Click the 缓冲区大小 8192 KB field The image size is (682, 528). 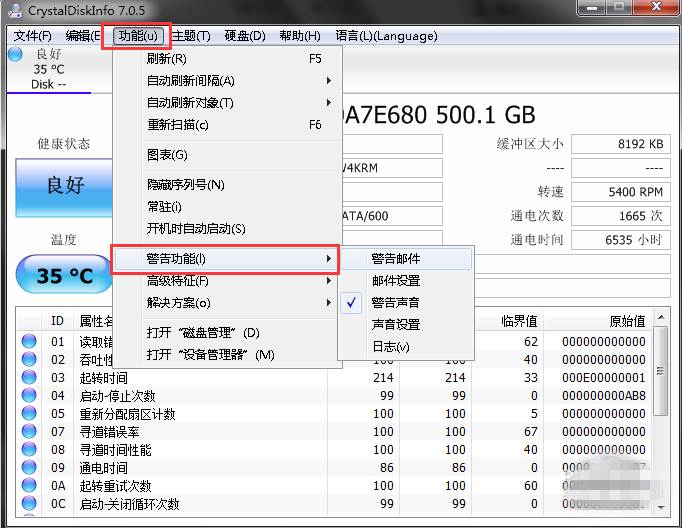click(x=620, y=144)
